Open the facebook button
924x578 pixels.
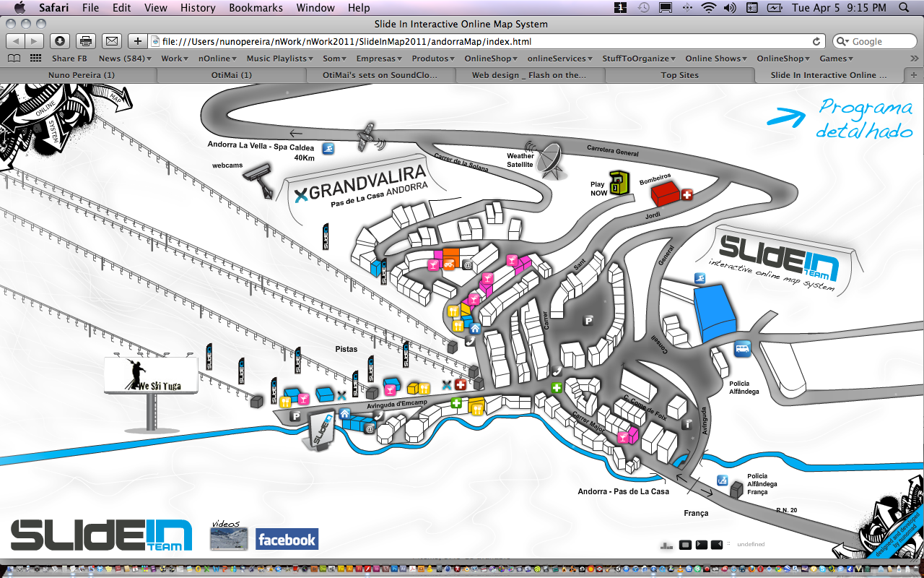point(287,539)
